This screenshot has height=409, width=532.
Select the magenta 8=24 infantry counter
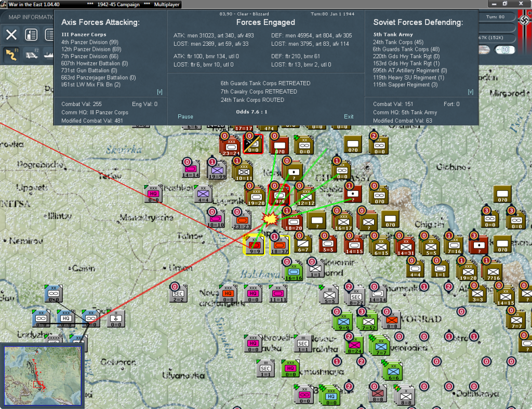click(x=354, y=345)
